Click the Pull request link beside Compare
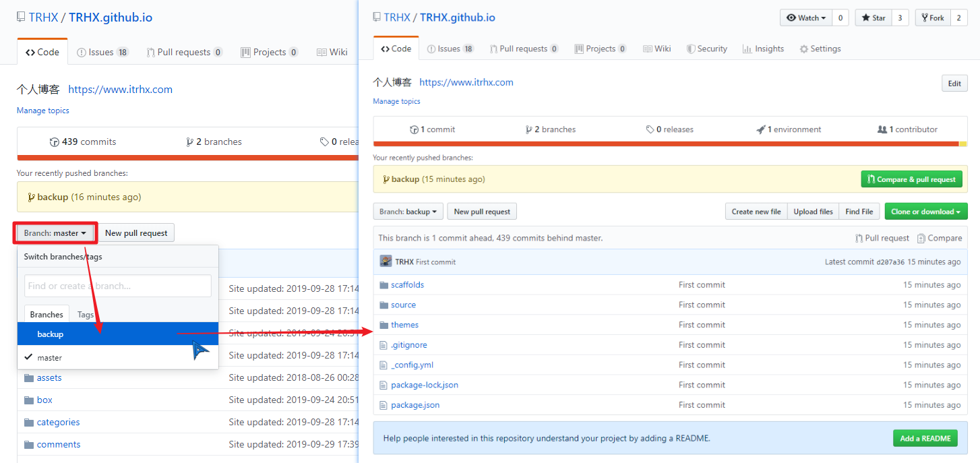The width and height of the screenshot is (980, 463). click(x=882, y=238)
